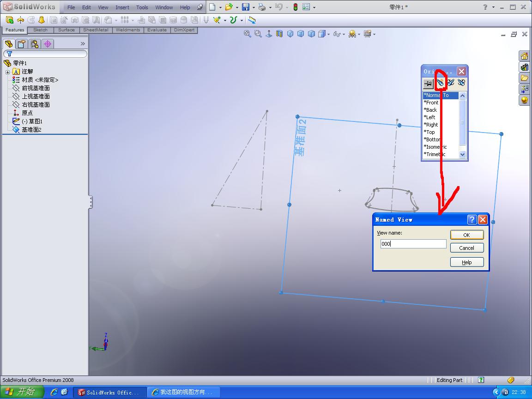
Task: Click the Zoom to Area icon
Action: click(x=258, y=34)
